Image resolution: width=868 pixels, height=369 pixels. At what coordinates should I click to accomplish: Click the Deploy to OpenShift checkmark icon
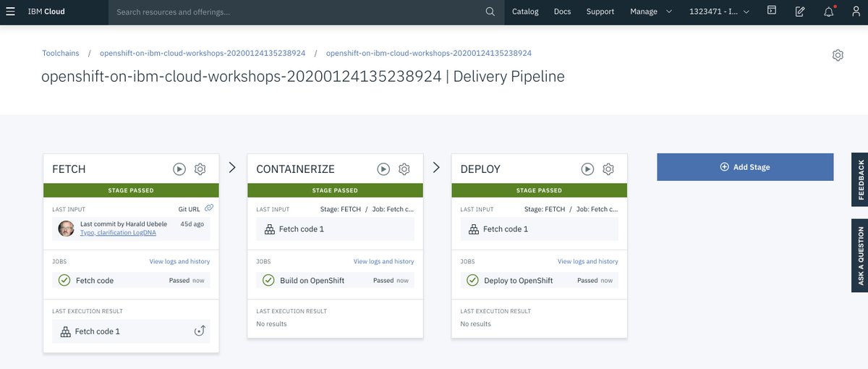(x=472, y=280)
